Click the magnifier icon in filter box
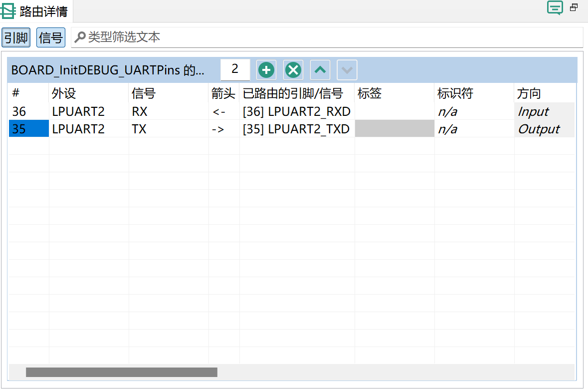 point(79,37)
